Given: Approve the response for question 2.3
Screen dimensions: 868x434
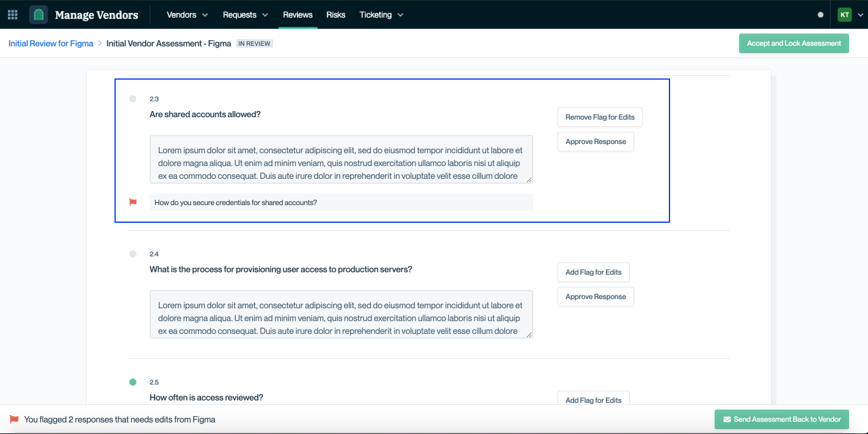Looking at the screenshot, I should (596, 142).
